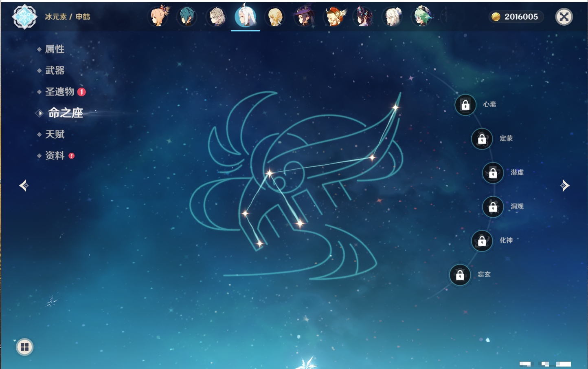Screen dimensions: 588x369
Task: Open 圣遗物 artifacts tab with notification badge
Action: pyautogui.click(x=59, y=92)
